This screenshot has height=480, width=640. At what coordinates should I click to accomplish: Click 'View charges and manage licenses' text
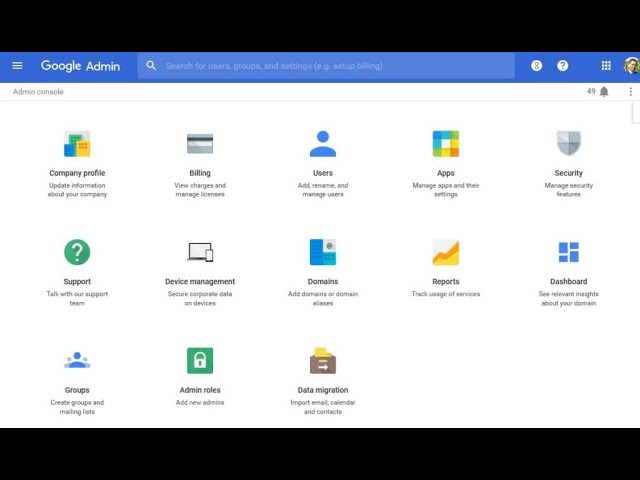[x=200, y=190]
